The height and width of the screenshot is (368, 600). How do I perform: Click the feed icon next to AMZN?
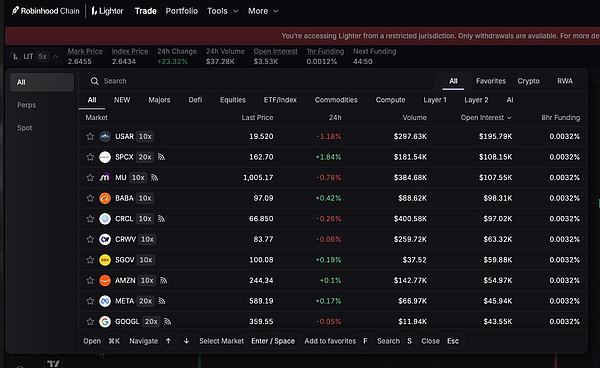coord(163,280)
